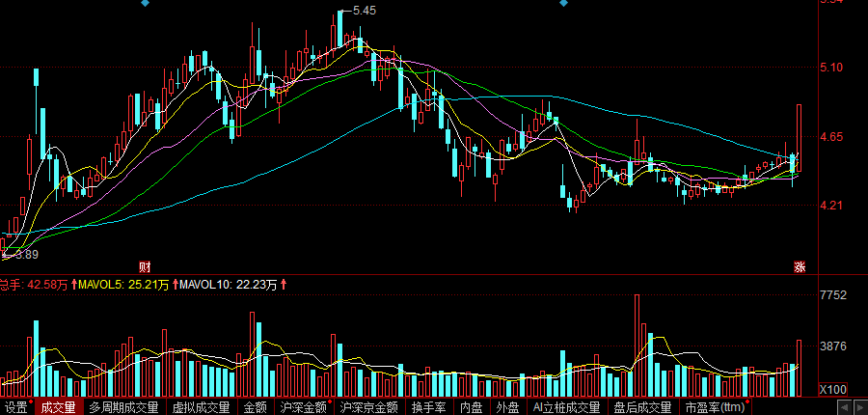Click the 5.10 price axis label
This screenshot has height=415, width=868.
coord(831,68)
